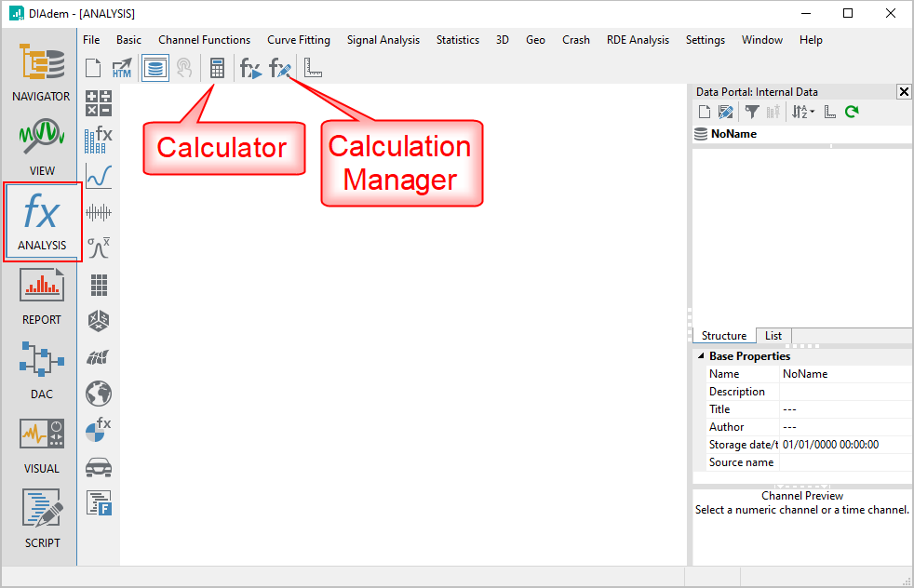Image resolution: width=914 pixels, height=588 pixels.
Task: Open the signal analysis waveform group
Action: (99, 213)
